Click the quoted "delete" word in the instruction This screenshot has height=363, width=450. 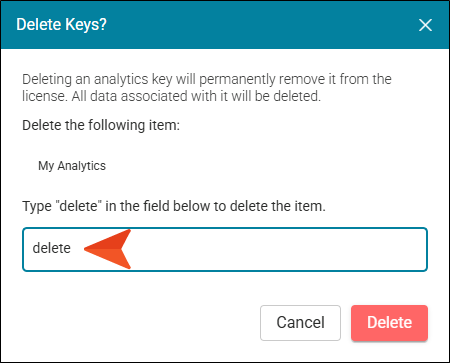80,206
